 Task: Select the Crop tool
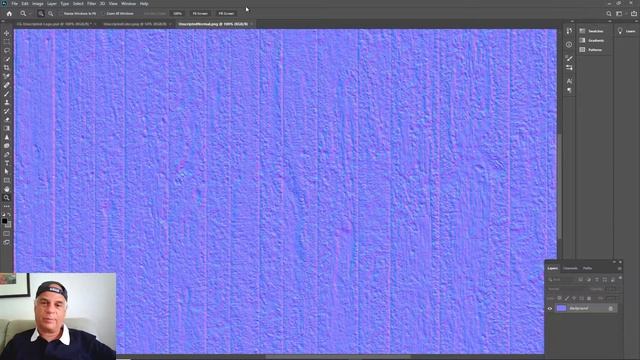click(x=7, y=68)
